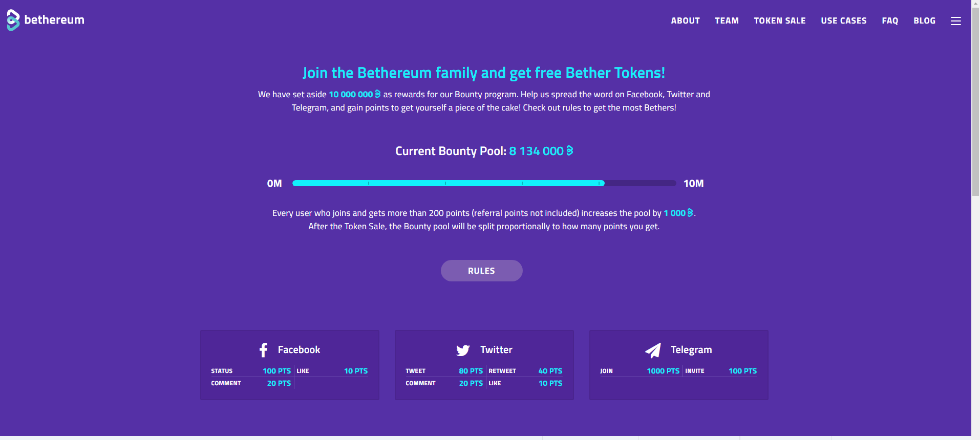Click the bounty pool progress bar

pos(484,183)
